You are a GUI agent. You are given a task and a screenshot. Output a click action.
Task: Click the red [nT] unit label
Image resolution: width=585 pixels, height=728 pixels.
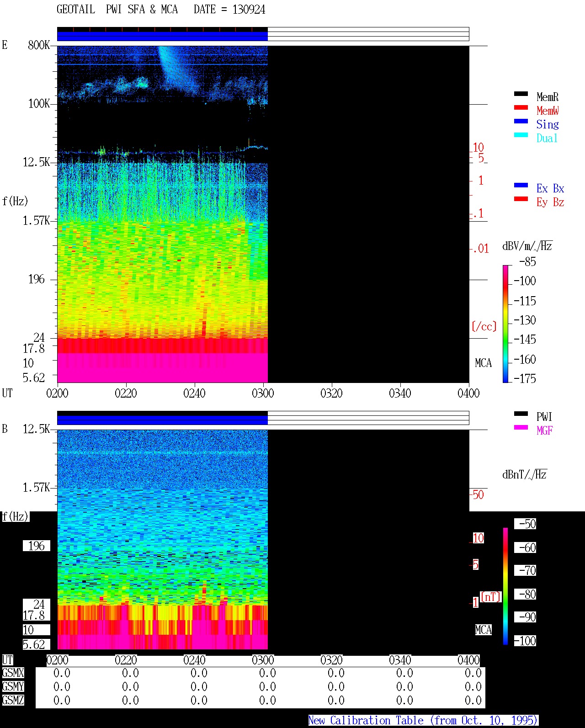coord(491,597)
